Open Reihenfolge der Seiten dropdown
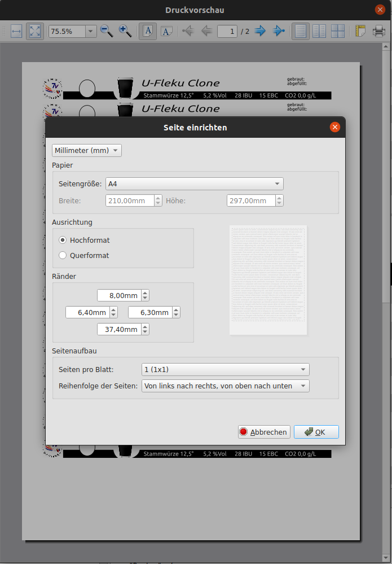 (225, 386)
